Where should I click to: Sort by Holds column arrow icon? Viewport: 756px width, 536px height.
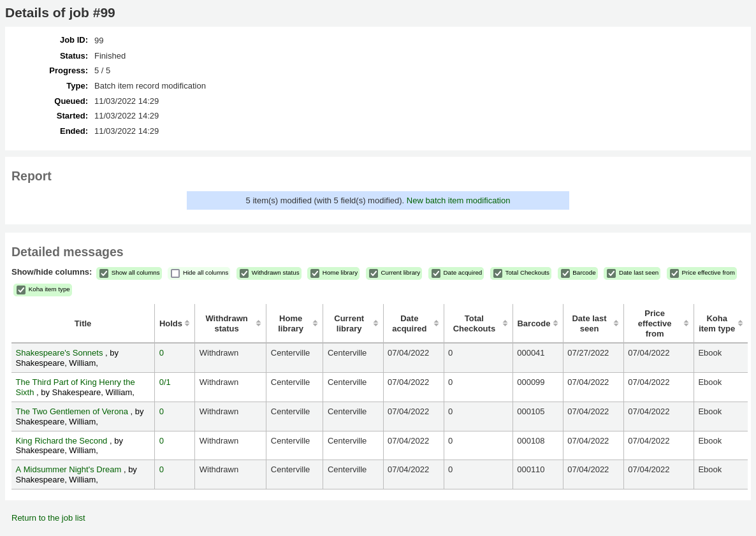pos(187,323)
